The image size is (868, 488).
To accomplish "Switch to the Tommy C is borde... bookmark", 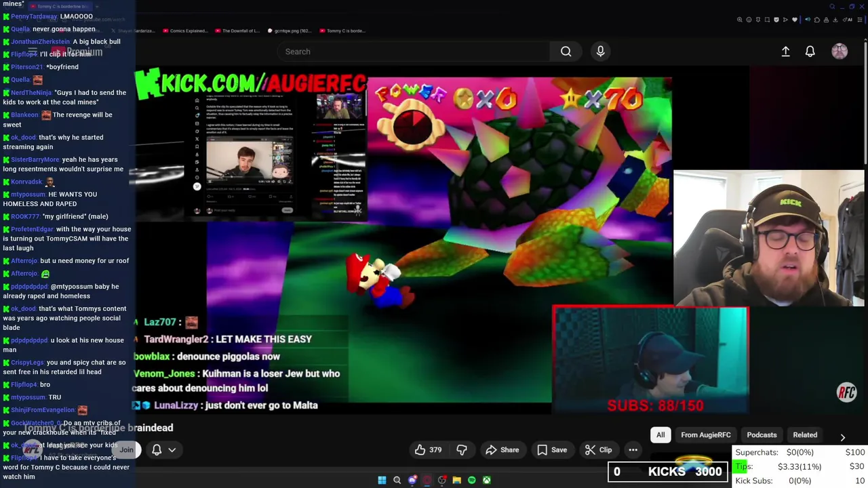I will (x=342, y=30).
